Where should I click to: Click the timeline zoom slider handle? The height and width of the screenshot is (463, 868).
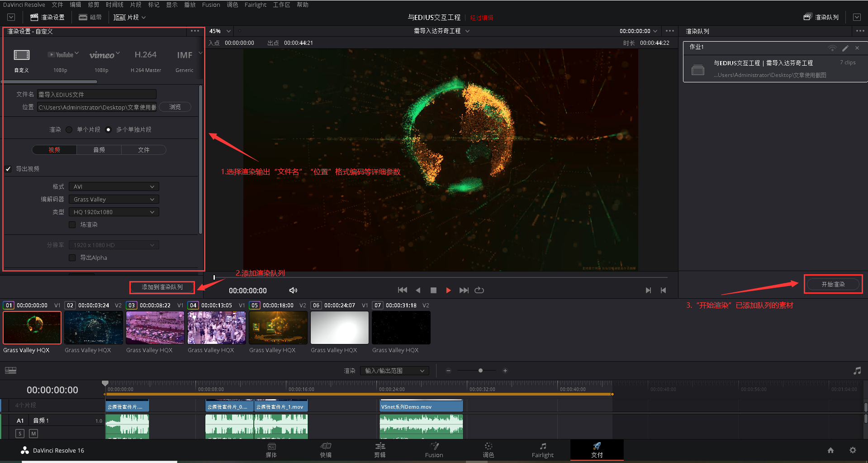480,371
